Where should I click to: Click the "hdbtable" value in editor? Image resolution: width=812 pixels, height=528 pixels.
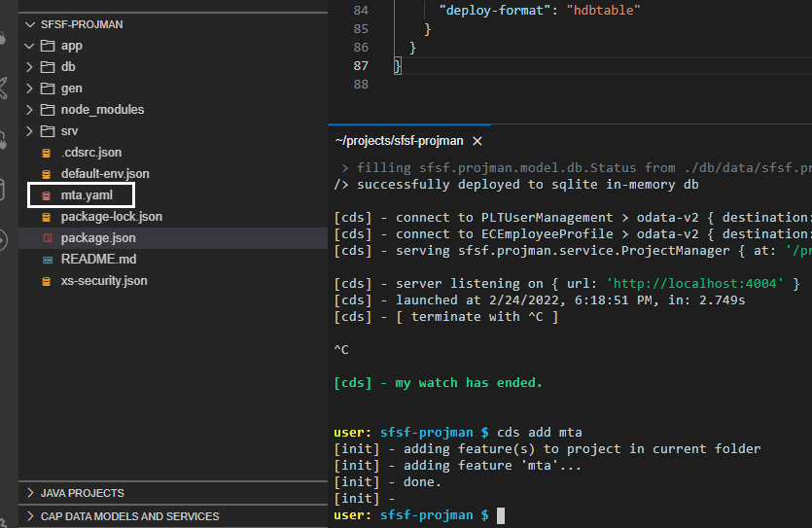coord(603,11)
